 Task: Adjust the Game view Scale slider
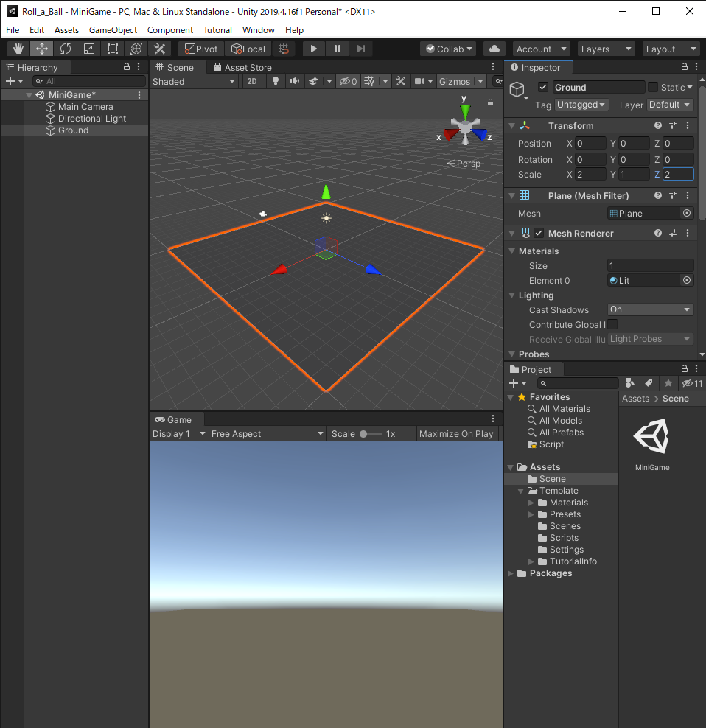(x=370, y=434)
